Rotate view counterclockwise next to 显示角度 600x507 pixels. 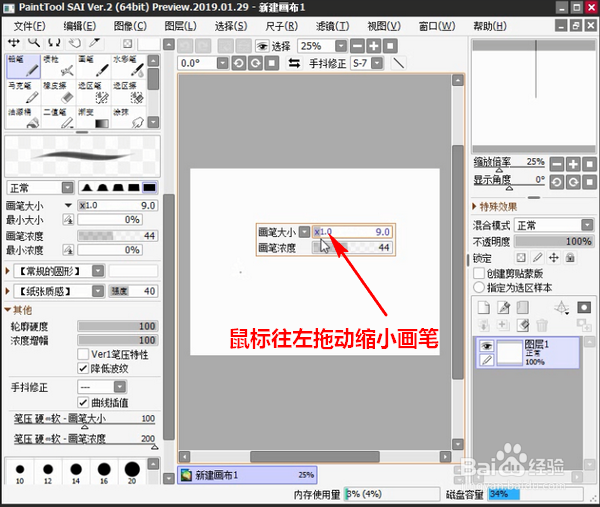tap(556, 182)
